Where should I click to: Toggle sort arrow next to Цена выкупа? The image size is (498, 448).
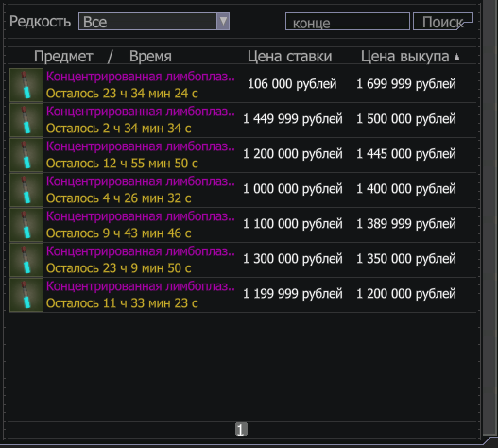[456, 58]
